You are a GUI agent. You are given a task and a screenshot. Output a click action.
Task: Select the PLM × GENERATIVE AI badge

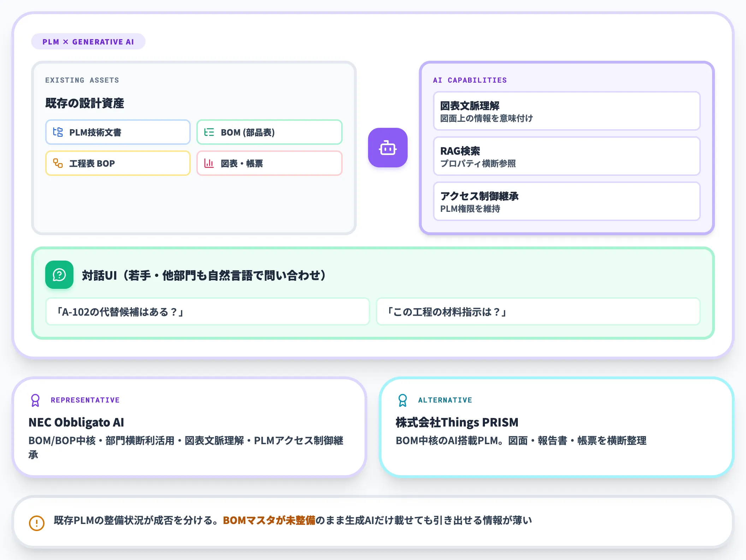88,42
